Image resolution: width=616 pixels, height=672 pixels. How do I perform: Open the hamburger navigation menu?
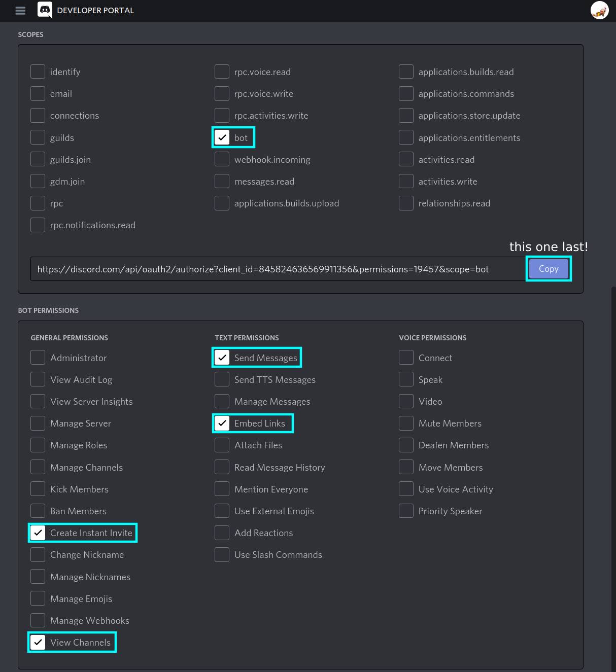(20, 10)
